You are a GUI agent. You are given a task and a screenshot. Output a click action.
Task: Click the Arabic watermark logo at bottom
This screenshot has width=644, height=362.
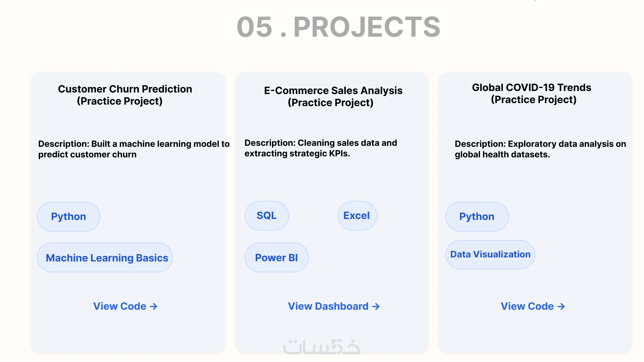tap(322, 346)
